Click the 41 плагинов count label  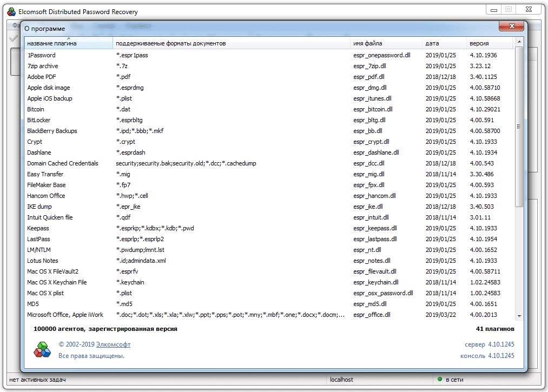(x=495, y=329)
